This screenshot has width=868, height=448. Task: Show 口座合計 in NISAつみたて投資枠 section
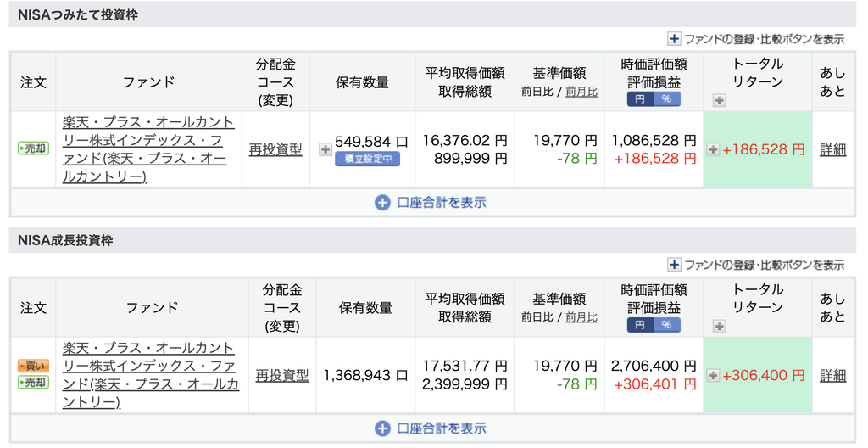430,203
